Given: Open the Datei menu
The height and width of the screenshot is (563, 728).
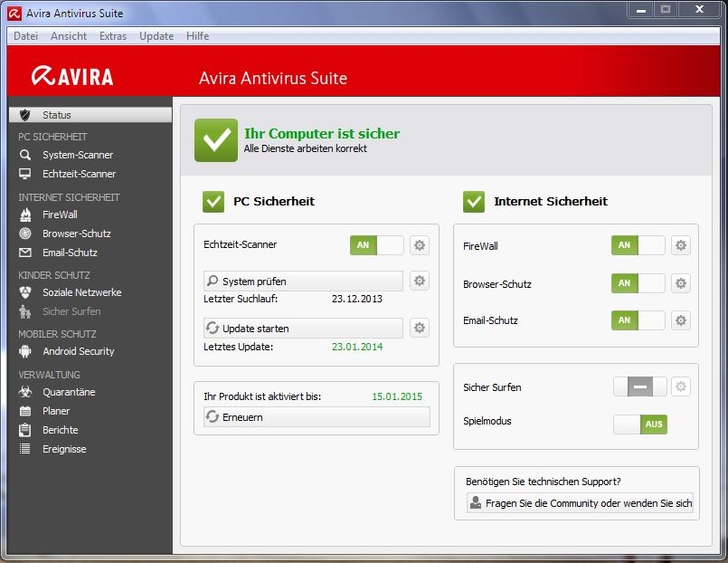Looking at the screenshot, I should (26, 36).
